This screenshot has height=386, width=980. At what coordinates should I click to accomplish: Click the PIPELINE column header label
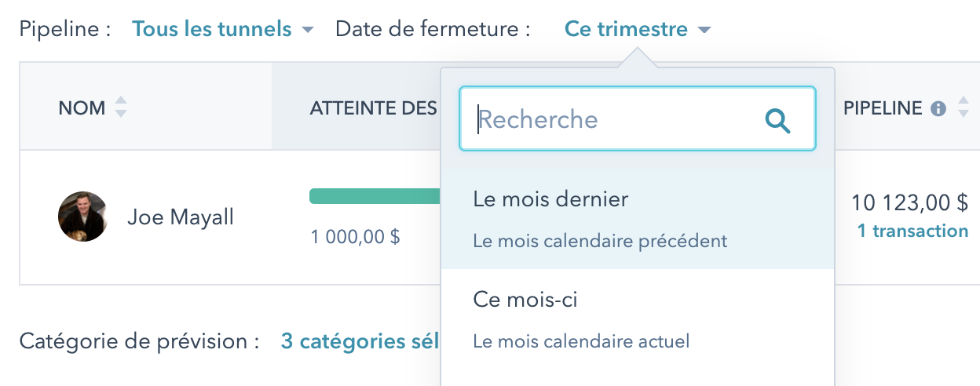[883, 108]
